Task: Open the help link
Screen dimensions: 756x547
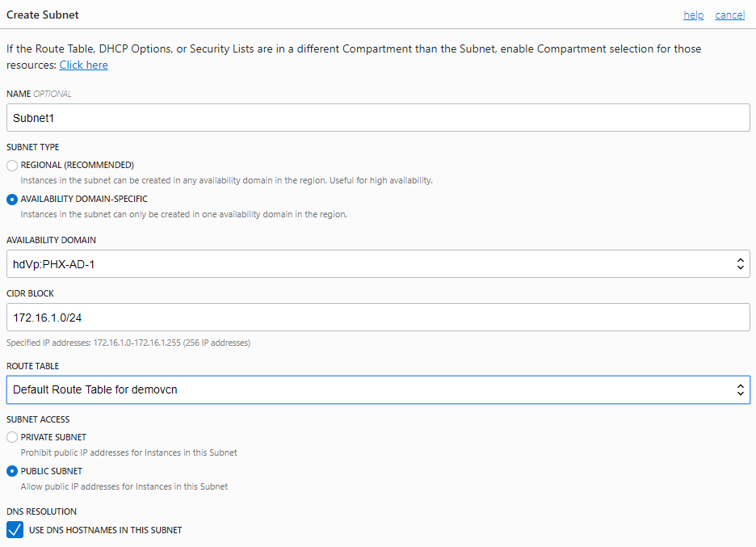Action: click(x=693, y=15)
